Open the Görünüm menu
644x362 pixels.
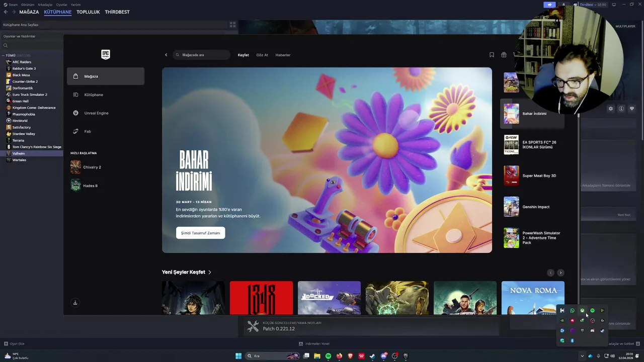pyautogui.click(x=28, y=5)
